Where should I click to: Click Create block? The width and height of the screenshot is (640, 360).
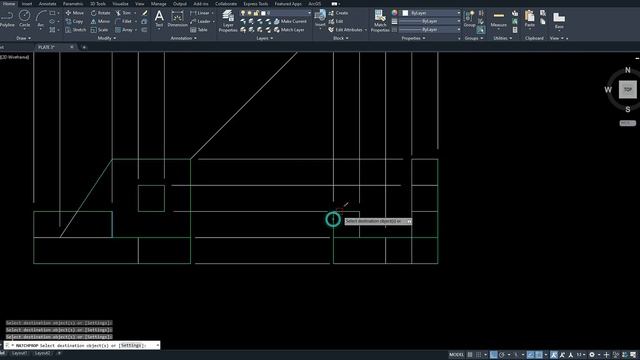tap(338, 13)
